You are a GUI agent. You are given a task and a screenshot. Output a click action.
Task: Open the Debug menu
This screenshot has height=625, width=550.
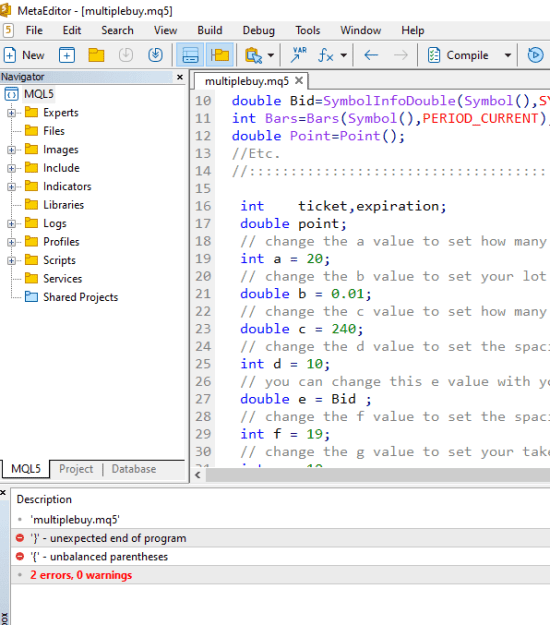click(259, 30)
